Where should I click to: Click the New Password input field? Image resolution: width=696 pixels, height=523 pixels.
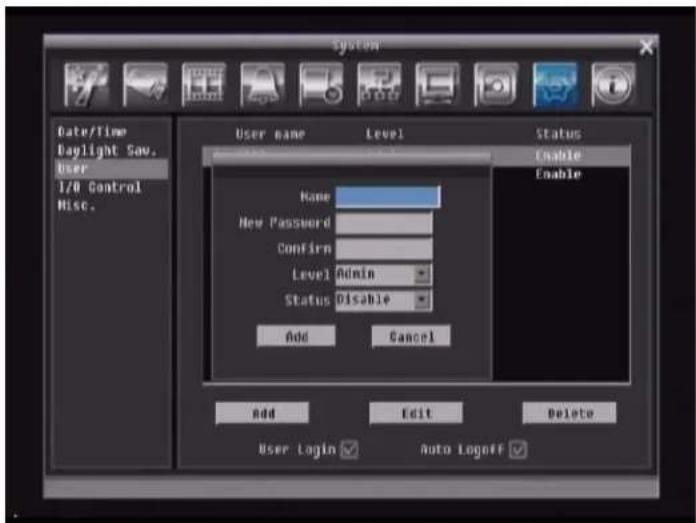click(384, 222)
